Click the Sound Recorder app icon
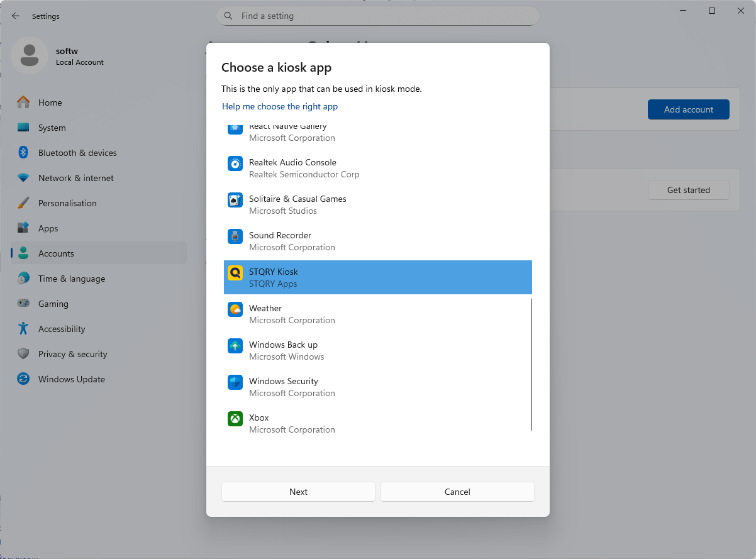The width and height of the screenshot is (756, 559). click(235, 236)
